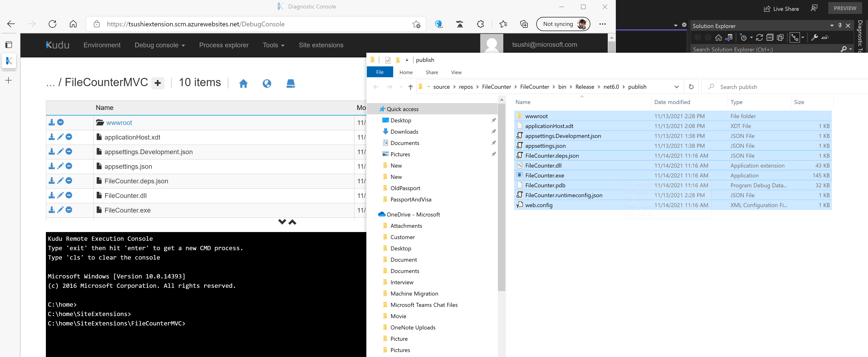Open the Site extensions menu item
This screenshot has height=357, width=868.
[321, 45]
